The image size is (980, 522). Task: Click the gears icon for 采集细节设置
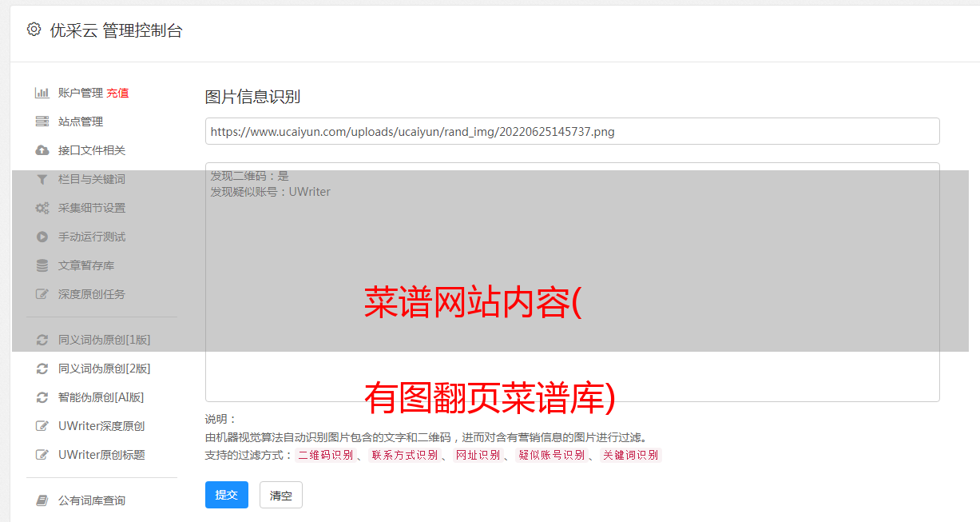(x=42, y=208)
